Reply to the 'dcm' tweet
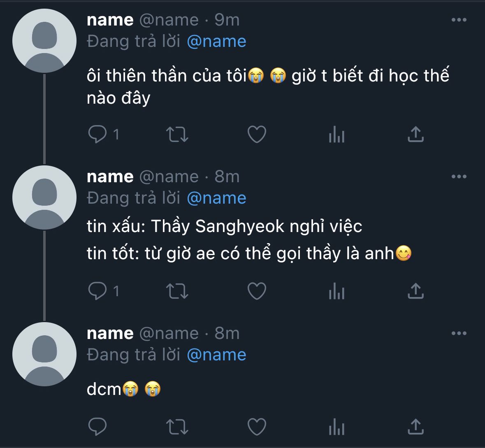This screenshot has width=485, height=448. point(97,427)
